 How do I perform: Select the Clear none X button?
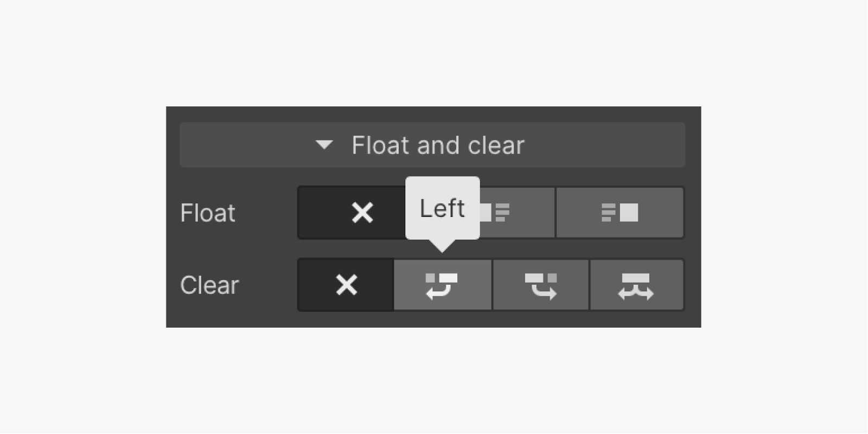346,285
